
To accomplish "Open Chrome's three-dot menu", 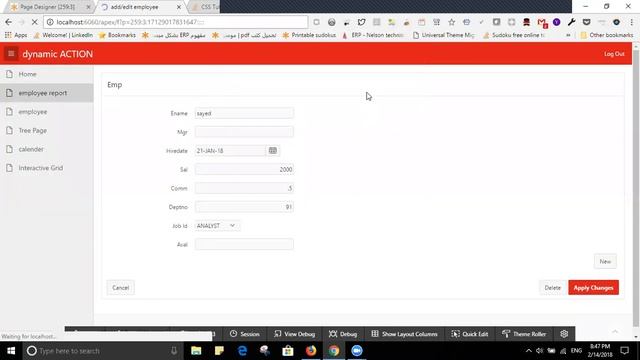I will (631, 22).
